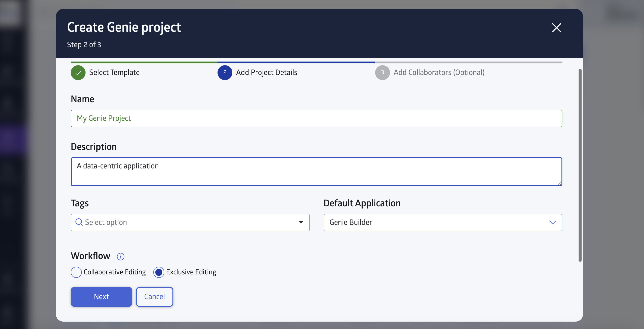The image size is (644, 329).
Task: Open the Default Application chevron
Action: [x=552, y=222]
